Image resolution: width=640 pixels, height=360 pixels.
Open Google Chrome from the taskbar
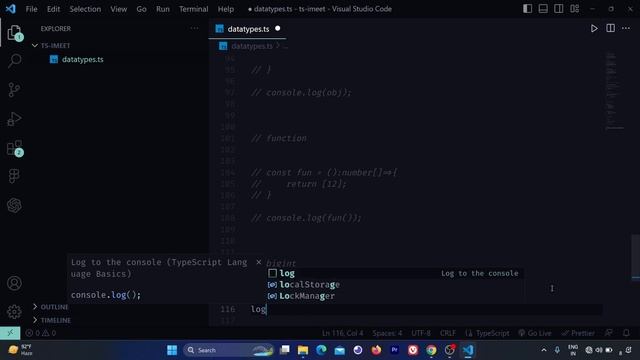[x=431, y=350]
